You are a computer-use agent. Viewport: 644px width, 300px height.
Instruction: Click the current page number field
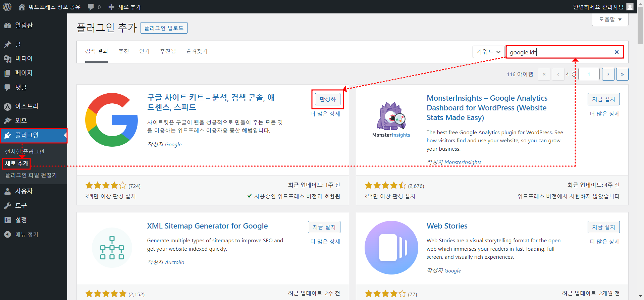[x=589, y=74]
